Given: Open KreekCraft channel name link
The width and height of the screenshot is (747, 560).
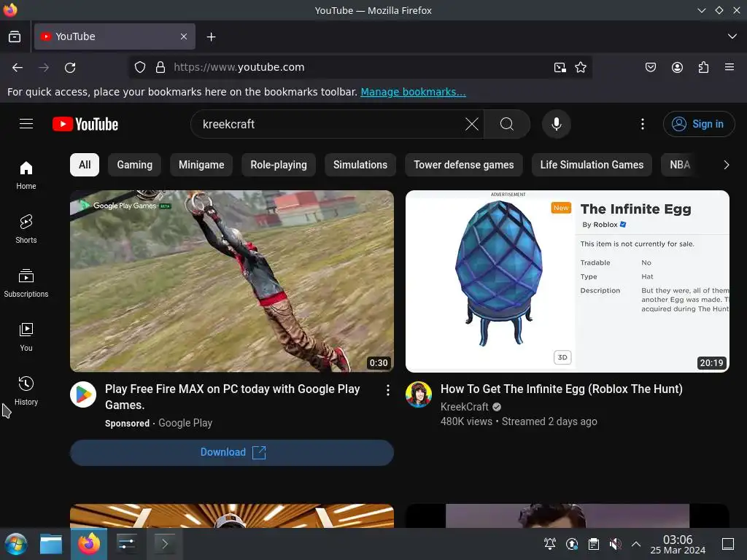Looking at the screenshot, I should [465, 407].
